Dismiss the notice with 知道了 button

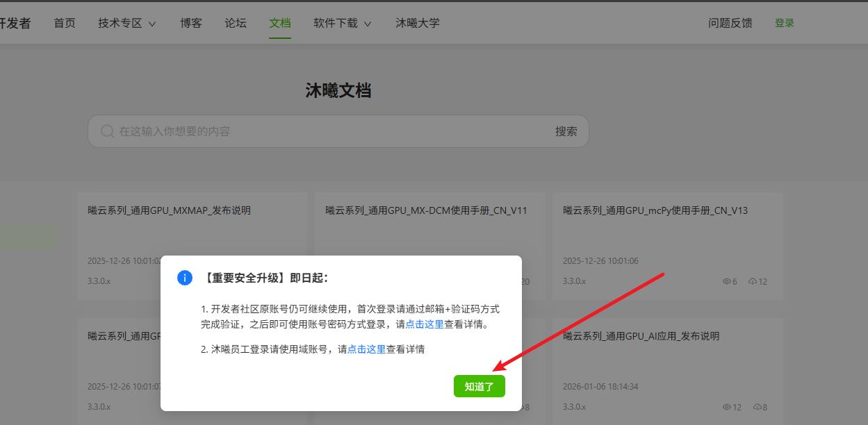[x=479, y=387]
